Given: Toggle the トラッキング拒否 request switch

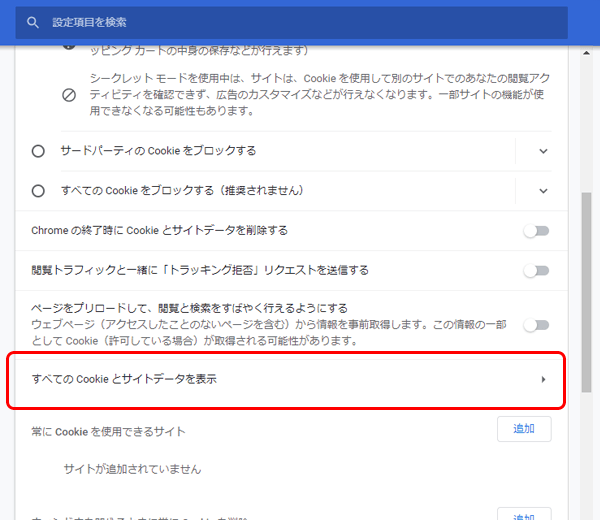Looking at the screenshot, I should (x=537, y=271).
